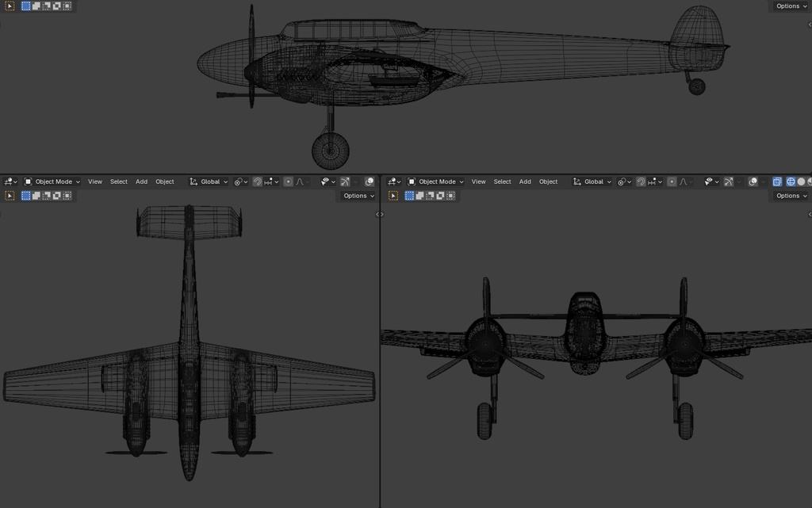812x508 pixels.
Task: Toggle gizmos in the front-view viewport
Action: pos(729,181)
